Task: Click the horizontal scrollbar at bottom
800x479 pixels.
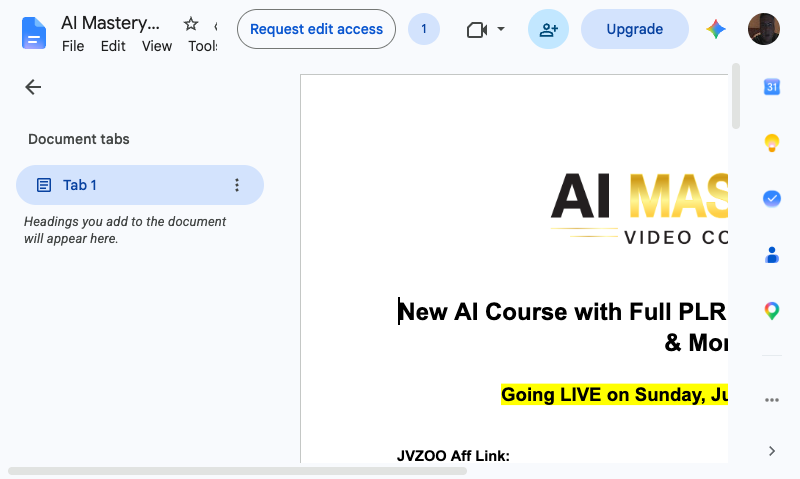Action: (x=237, y=471)
